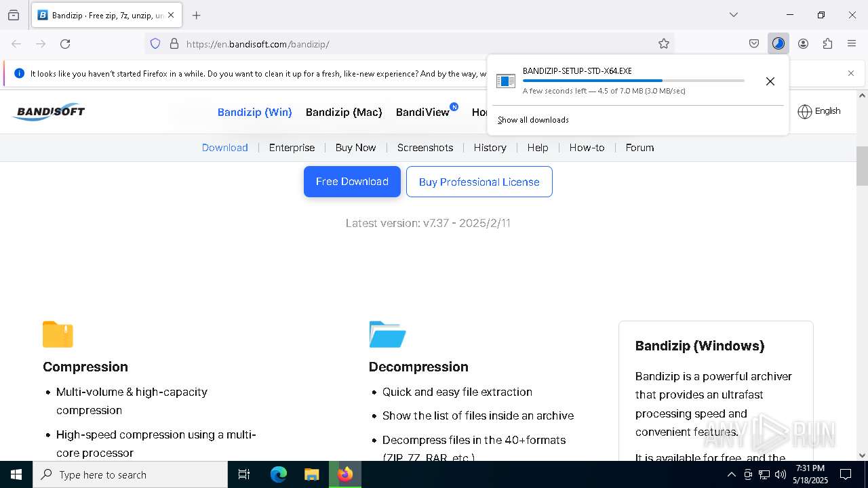Select the Bandizip (Win) menu item
This screenshot has height=488, width=868.
[x=255, y=112]
